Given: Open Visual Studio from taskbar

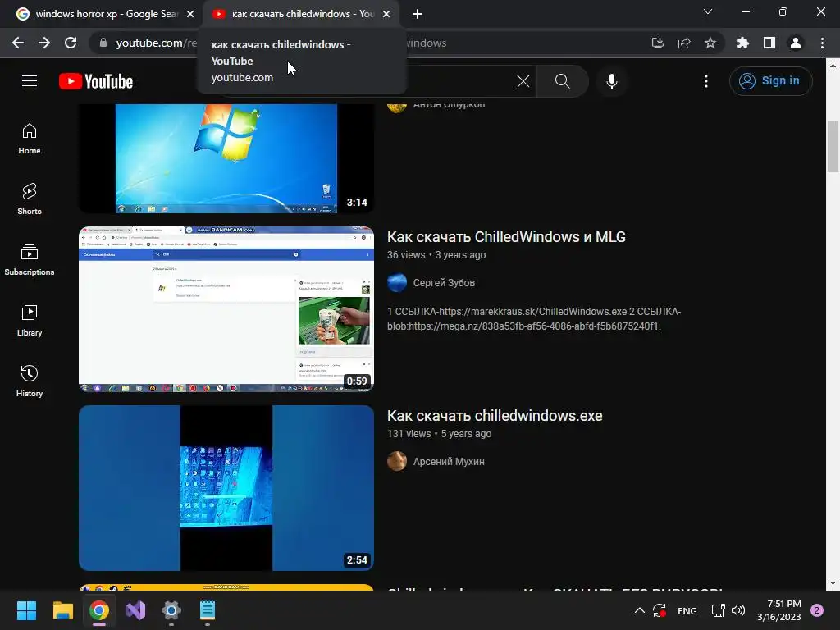Looking at the screenshot, I should 135,610.
